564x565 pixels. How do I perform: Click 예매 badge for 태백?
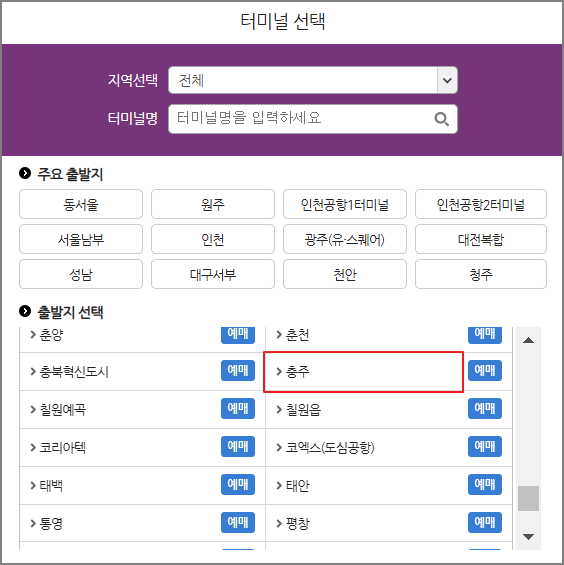(238, 484)
